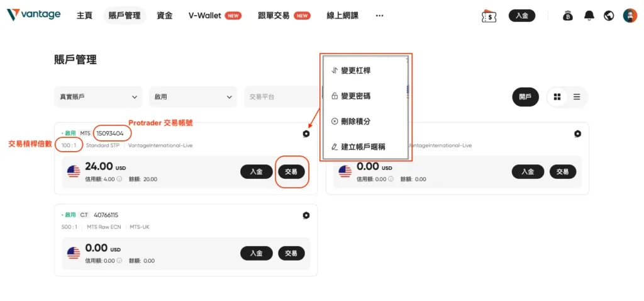Expand the 真實賬戶 account type dropdown
The image size is (644, 301).
point(98,97)
